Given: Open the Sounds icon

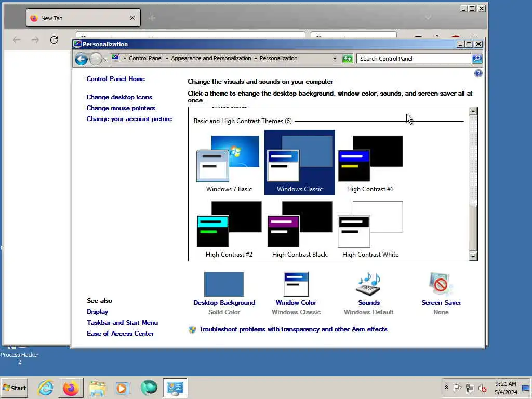Looking at the screenshot, I should pos(368,284).
